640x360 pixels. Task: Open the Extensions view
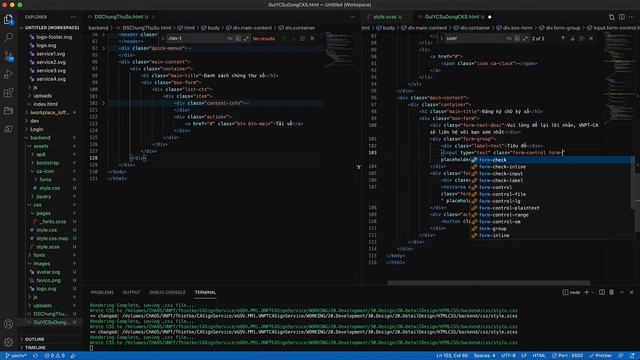click(9, 93)
